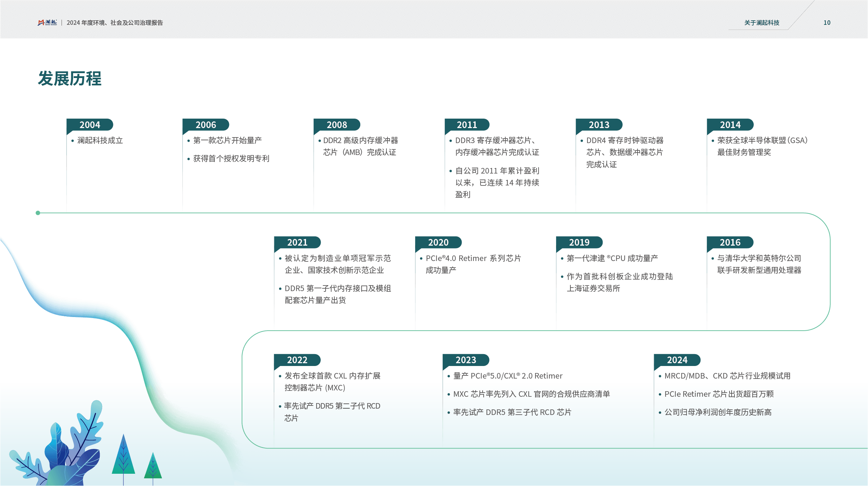Click the 2016 timeline marker

pos(730,242)
